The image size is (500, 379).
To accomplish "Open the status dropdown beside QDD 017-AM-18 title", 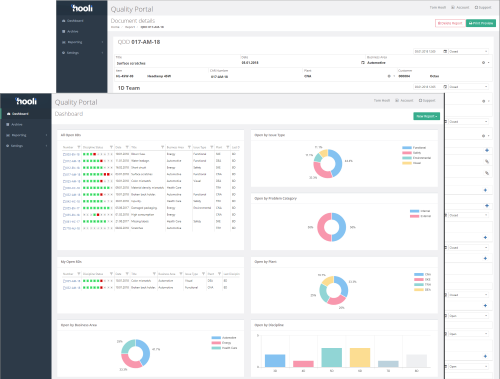I will click(x=469, y=51).
